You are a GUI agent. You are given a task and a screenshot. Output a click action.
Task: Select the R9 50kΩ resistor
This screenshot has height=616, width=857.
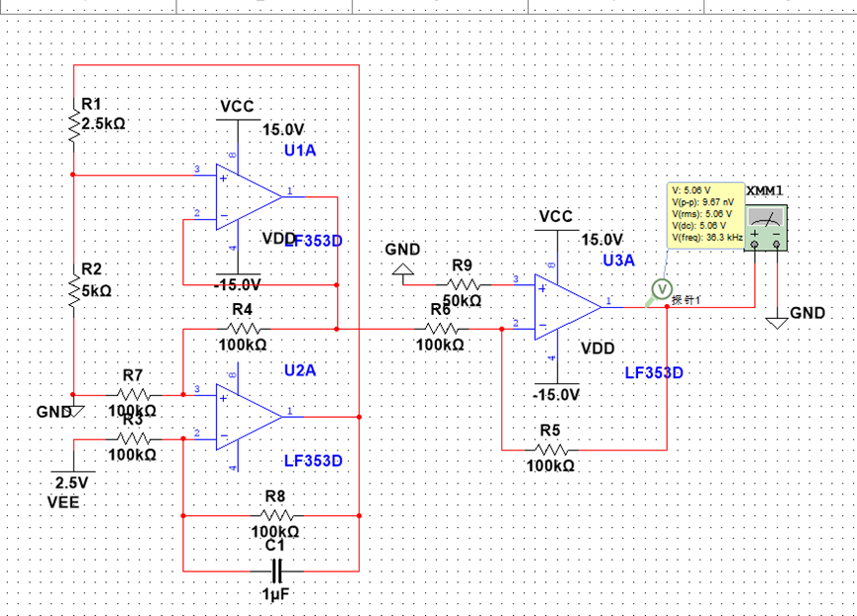(464, 284)
